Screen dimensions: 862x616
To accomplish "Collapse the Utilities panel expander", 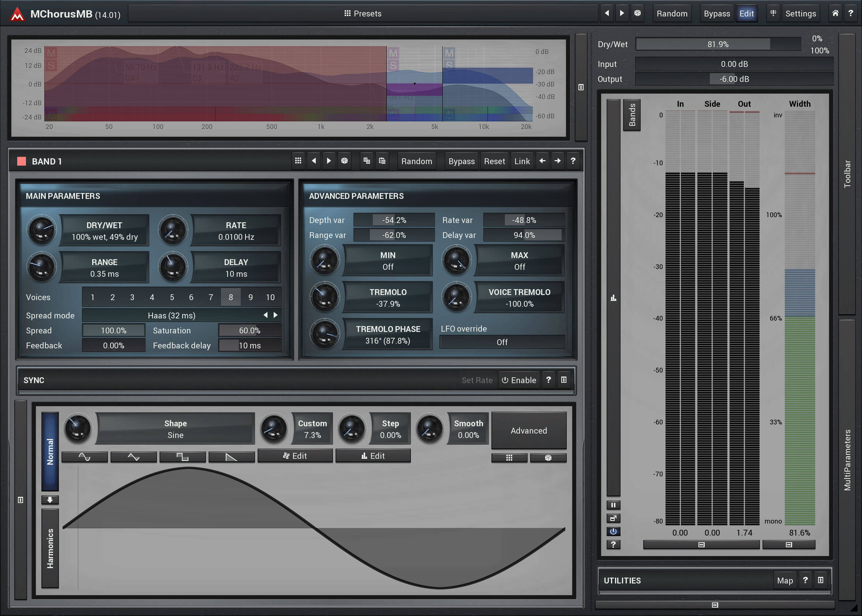I will (x=820, y=580).
